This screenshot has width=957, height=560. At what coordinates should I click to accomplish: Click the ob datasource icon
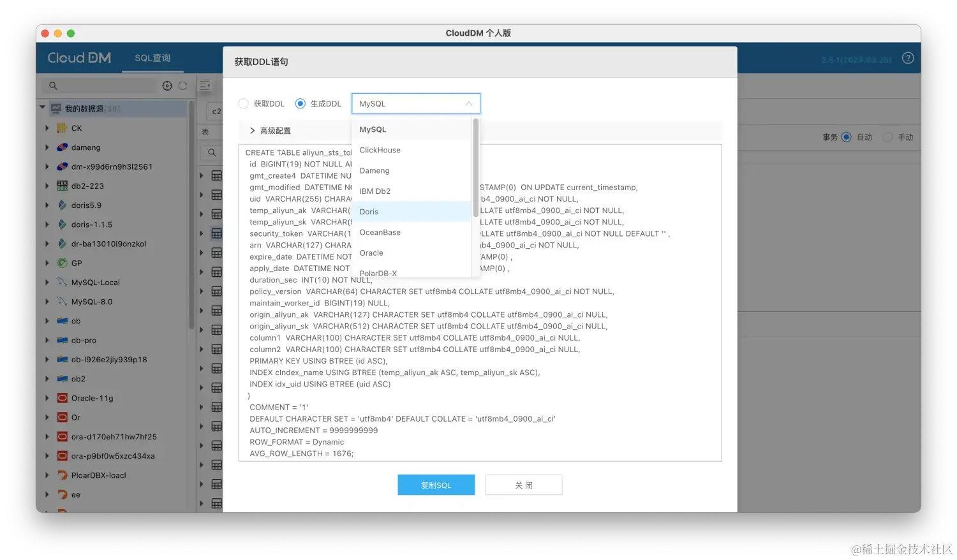pos(62,321)
